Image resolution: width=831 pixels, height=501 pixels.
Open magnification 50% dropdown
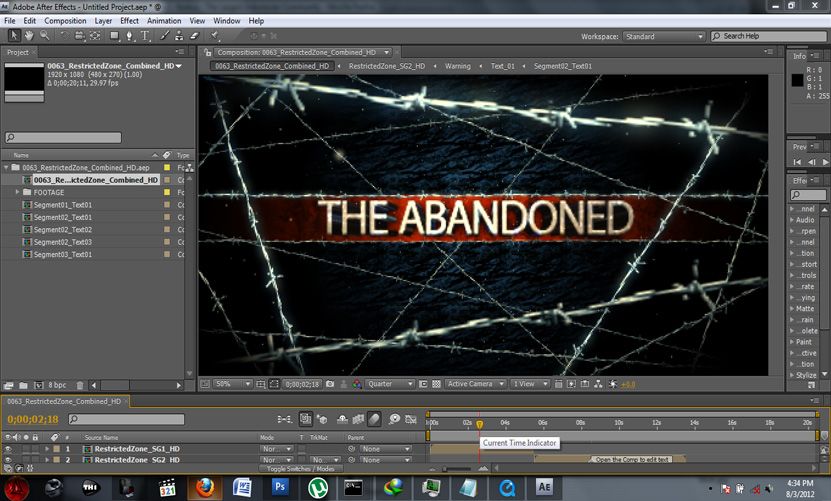(232, 384)
